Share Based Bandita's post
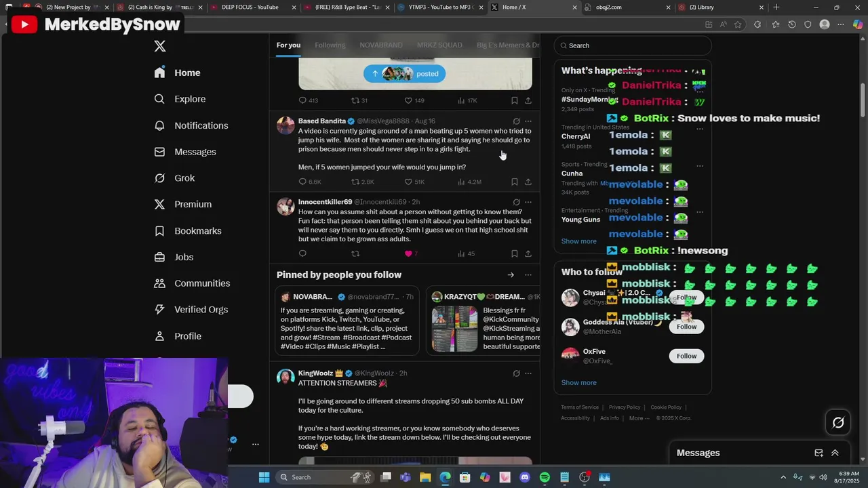 pos(528,182)
